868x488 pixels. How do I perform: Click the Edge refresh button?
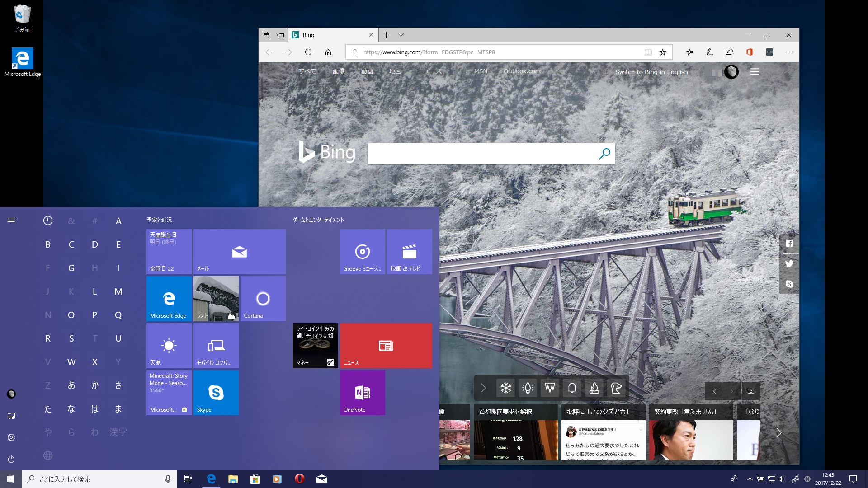[x=308, y=52]
